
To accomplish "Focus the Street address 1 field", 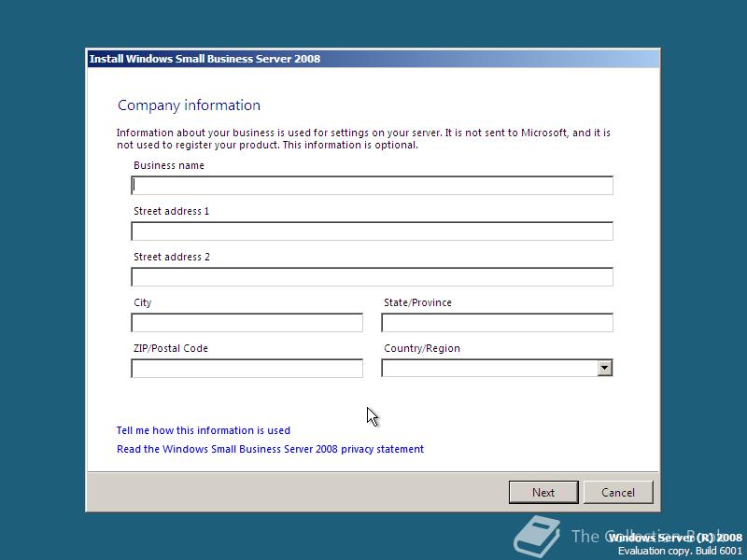I will [372, 231].
